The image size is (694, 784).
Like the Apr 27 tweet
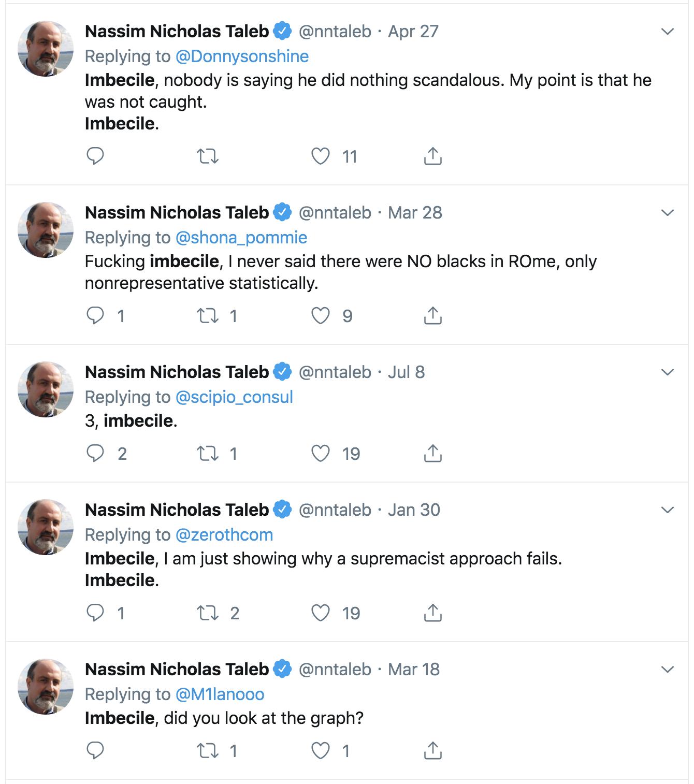tap(321, 156)
